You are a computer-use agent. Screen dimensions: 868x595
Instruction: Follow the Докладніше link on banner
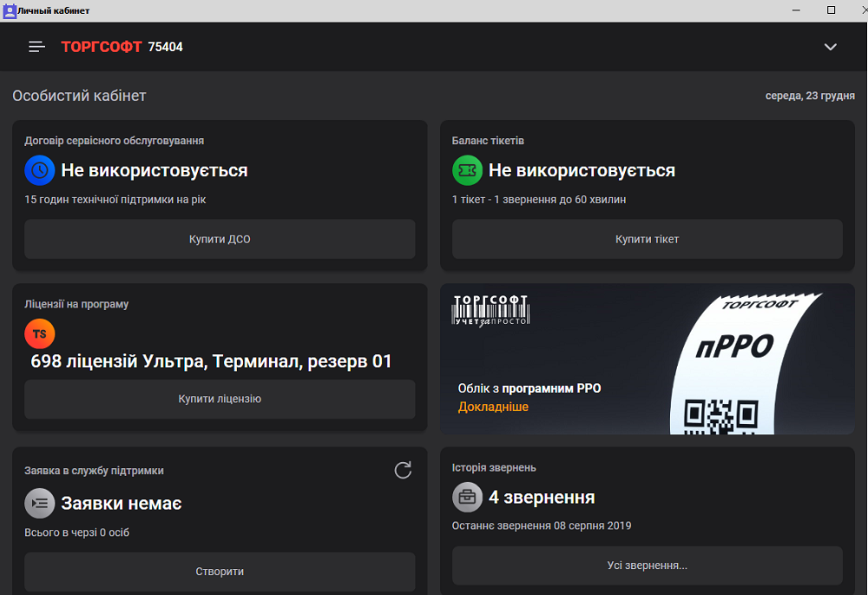pos(493,407)
